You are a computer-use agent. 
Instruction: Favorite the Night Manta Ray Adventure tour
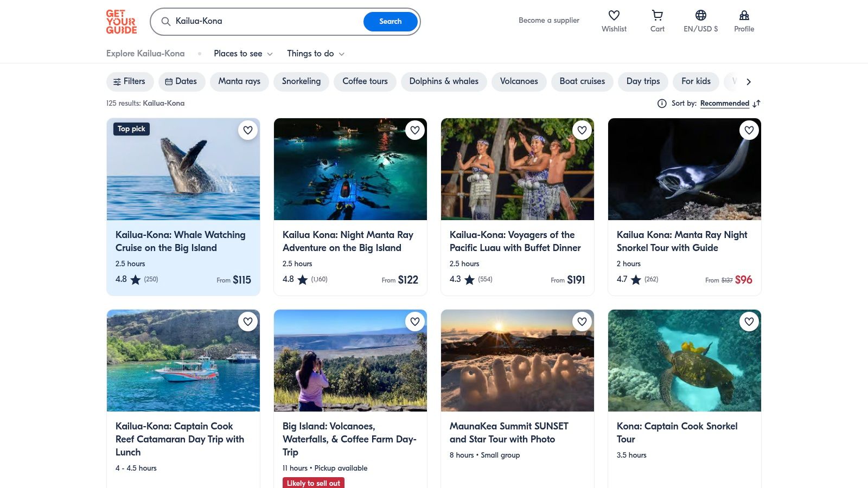click(415, 130)
